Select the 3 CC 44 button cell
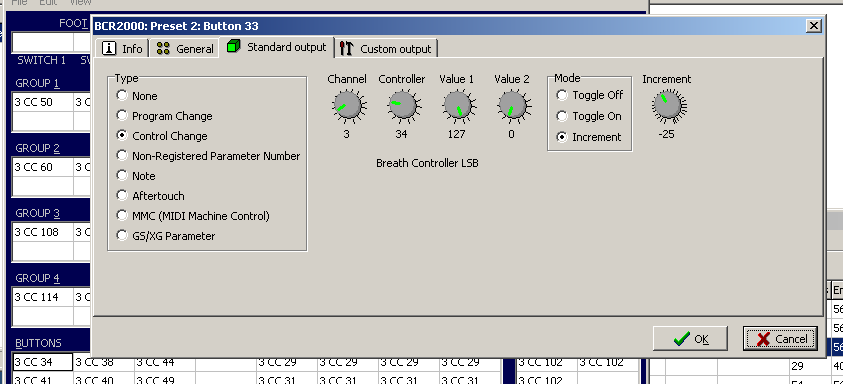Image resolution: width=843 pixels, height=384 pixels. [165, 362]
